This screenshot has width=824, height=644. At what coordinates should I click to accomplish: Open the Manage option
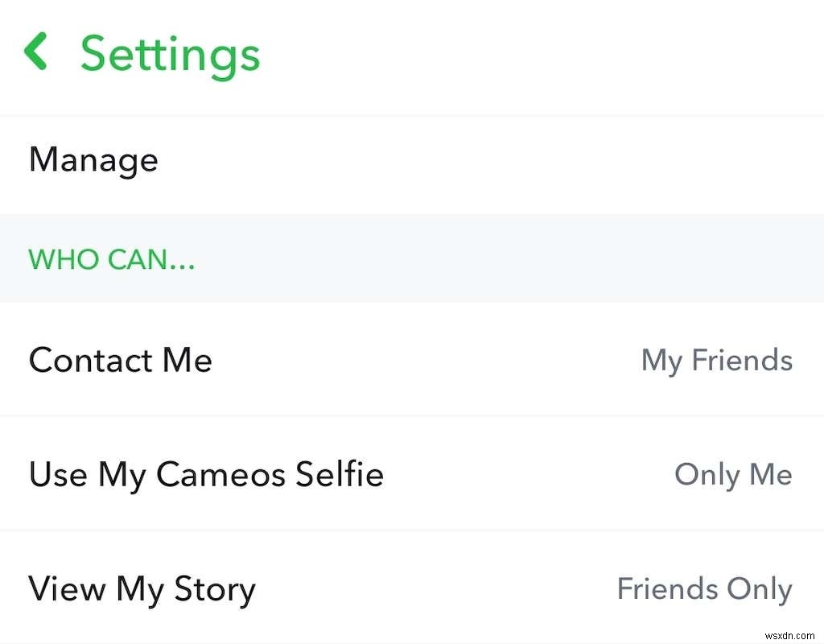coord(93,159)
